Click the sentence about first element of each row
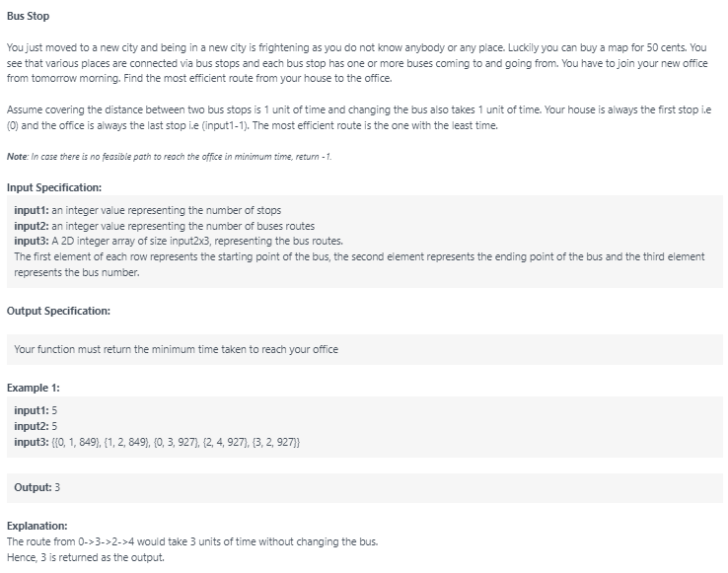 tap(359, 256)
